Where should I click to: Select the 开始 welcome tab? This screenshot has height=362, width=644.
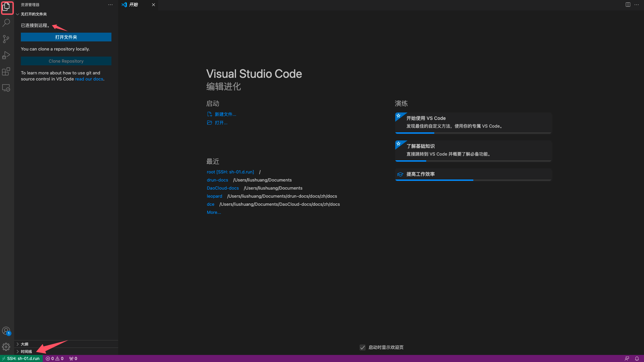tap(134, 5)
